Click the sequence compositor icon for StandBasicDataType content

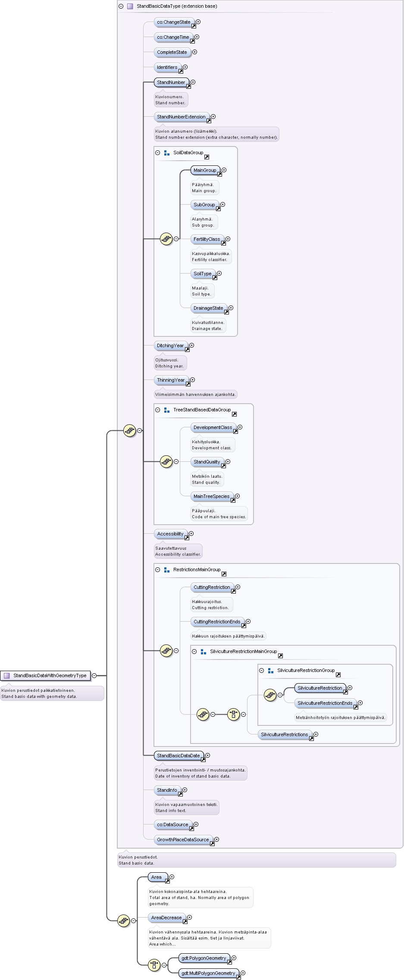pos(130,430)
